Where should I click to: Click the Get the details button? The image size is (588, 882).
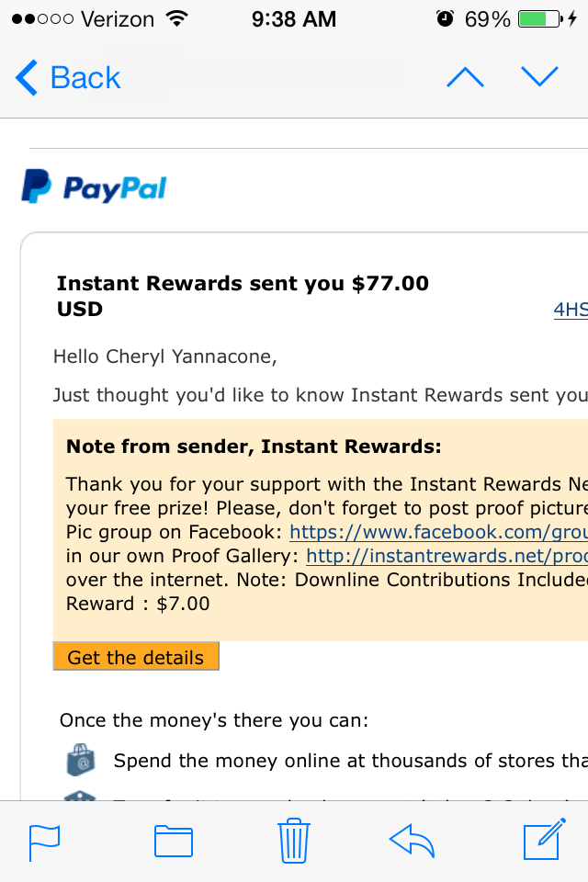click(136, 656)
